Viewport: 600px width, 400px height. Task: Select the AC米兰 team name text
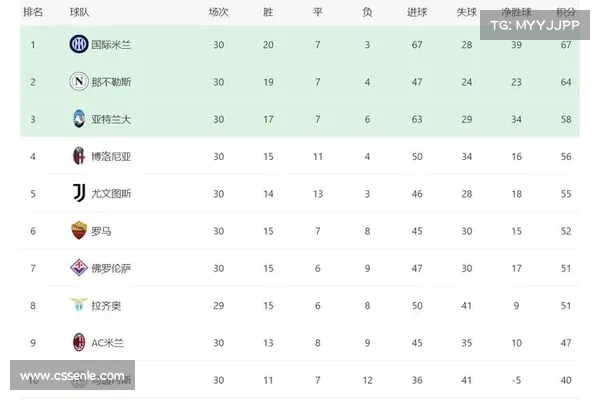pyautogui.click(x=108, y=343)
